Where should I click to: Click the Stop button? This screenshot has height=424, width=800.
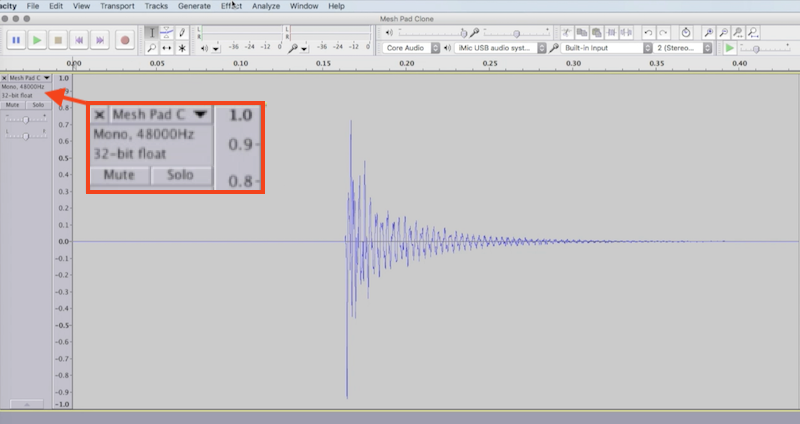(x=59, y=40)
